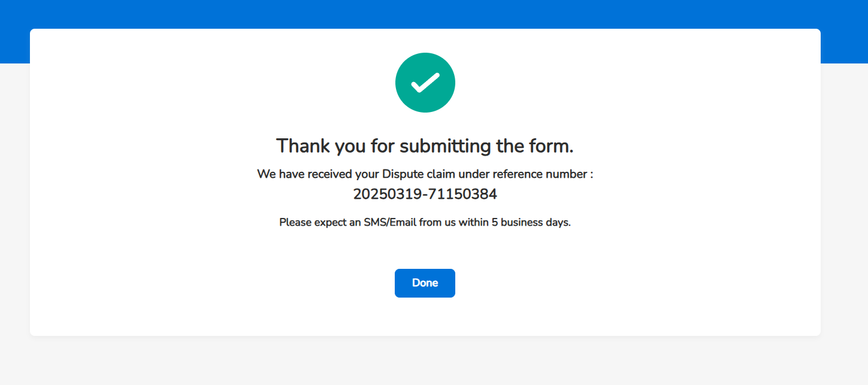The image size is (868, 385).
Task: Click the "Thank you for submitting" heading
Action: (x=425, y=145)
